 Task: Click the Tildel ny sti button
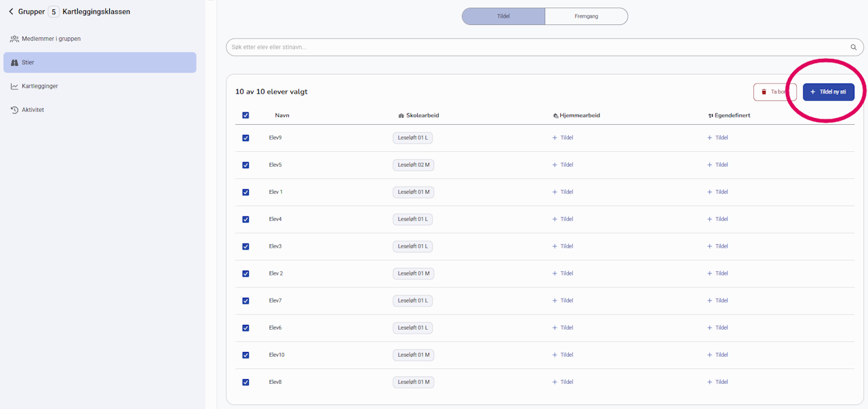[x=829, y=92]
